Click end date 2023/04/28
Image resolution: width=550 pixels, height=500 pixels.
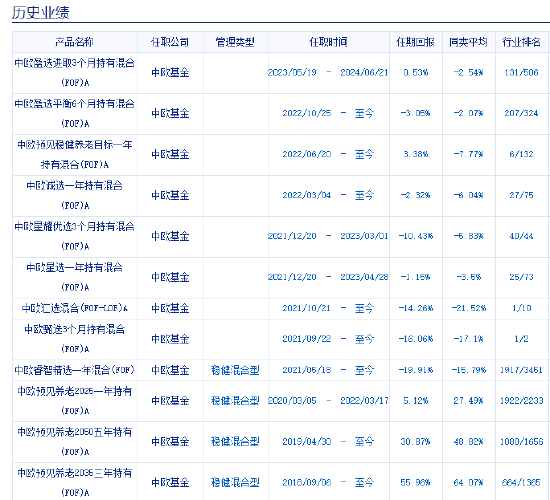(x=364, y=277)
